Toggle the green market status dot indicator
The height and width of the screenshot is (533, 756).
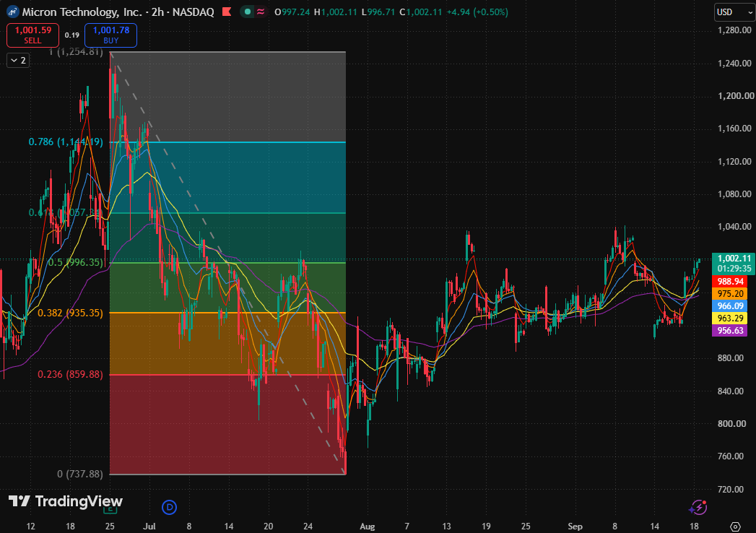(x=248, y=12)
